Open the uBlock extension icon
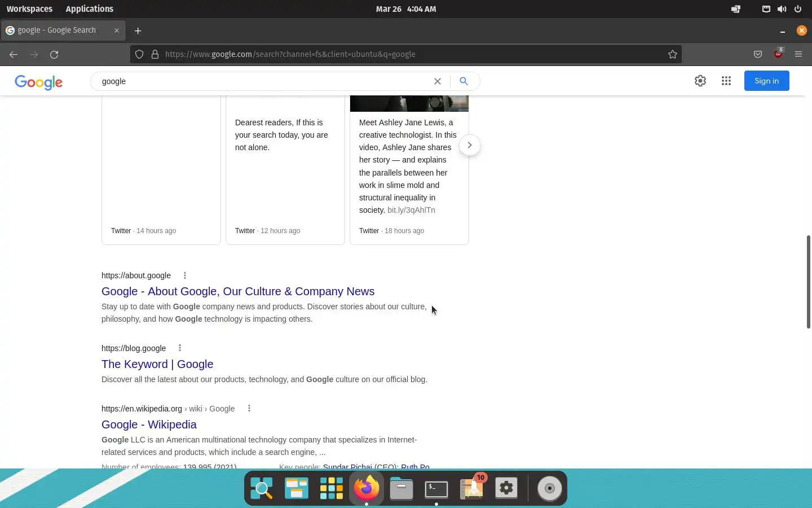Viewport: 812px width, 508px height. (779, 54)
